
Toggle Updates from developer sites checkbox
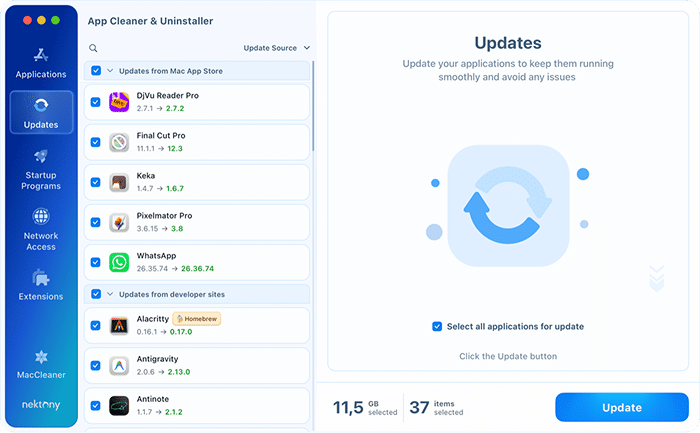(96, 294)
